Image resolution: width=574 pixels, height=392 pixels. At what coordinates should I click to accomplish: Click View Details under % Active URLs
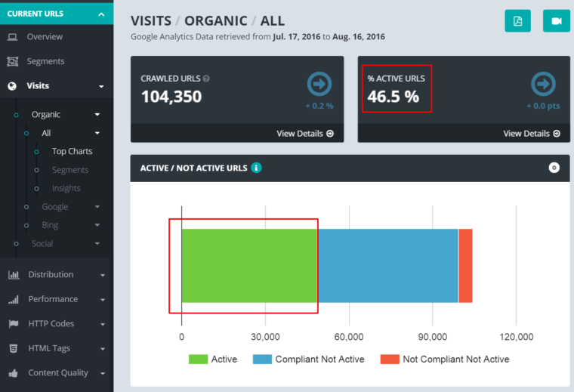coord(532,134)
